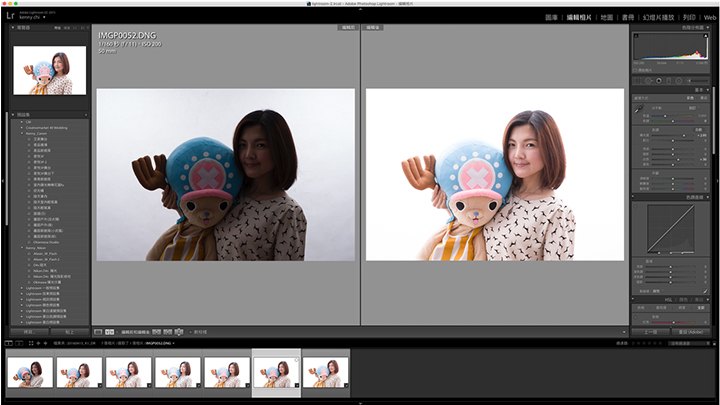Select the Crop Overlay tool
Screen dimensions: 720x405
pos(636,81)
